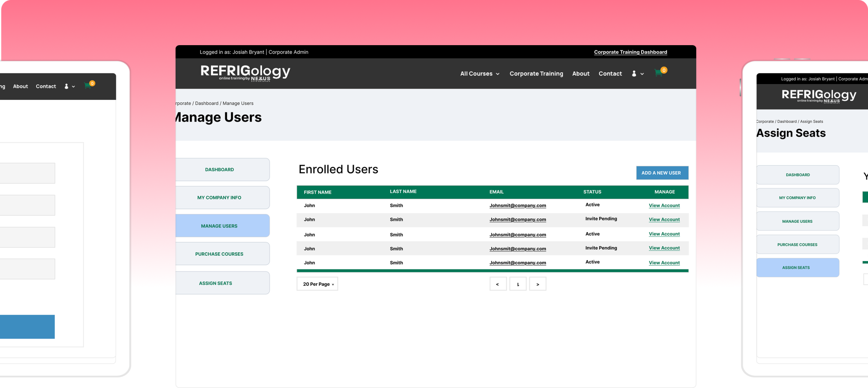Click the first input field on left tablet

coord(27,173)
